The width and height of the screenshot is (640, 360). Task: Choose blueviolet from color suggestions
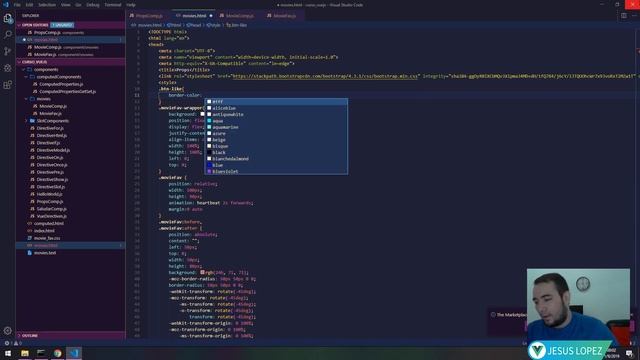point(276,171)
